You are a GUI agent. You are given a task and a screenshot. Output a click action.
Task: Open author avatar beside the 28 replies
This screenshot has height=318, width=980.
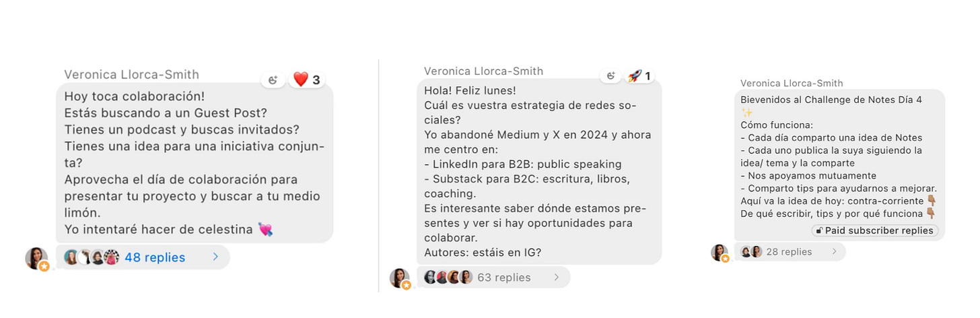coord(720,253)
